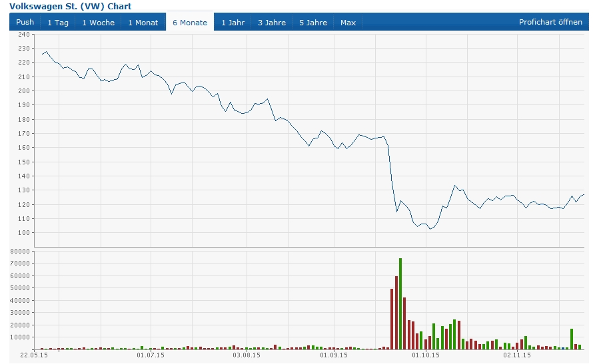Click x-axis date label 22.05.15
Screen dimensions: 593x364
pos(34,355)
